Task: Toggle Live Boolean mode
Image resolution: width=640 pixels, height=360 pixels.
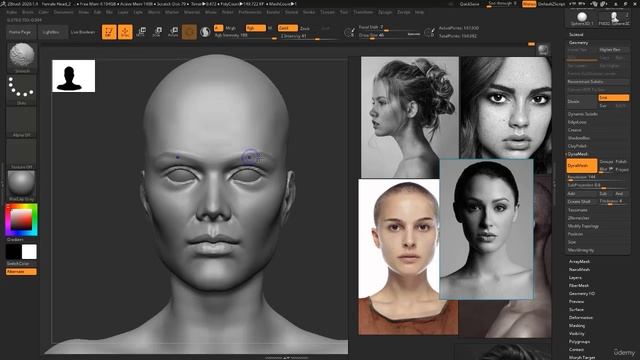Action: (83, 32)
